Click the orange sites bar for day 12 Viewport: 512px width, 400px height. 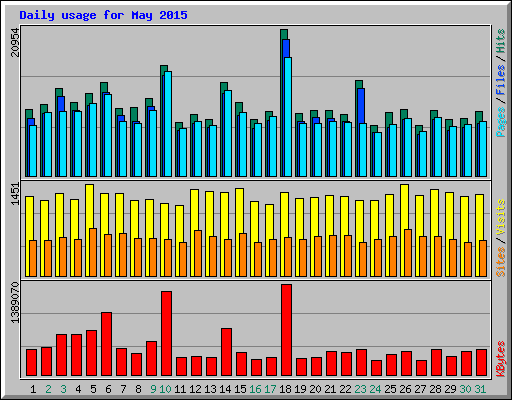click(198, 254)
